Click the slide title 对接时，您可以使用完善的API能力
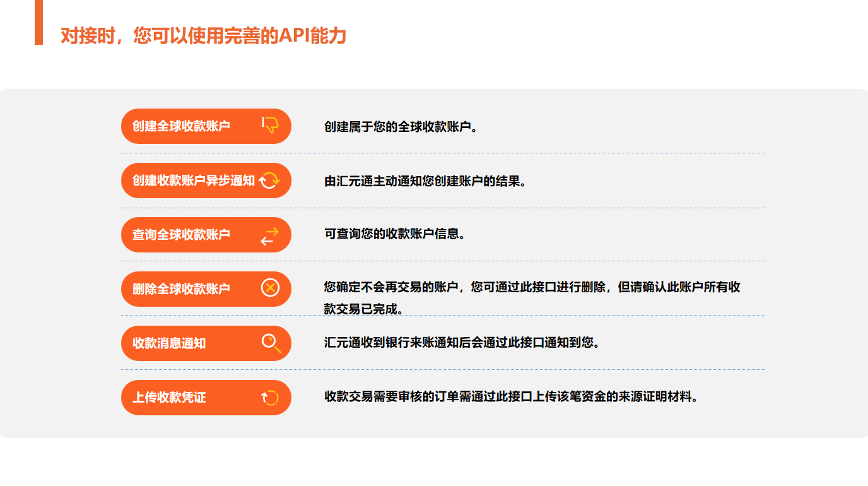Viewport: 868px width, 486px height. (204, 35)
